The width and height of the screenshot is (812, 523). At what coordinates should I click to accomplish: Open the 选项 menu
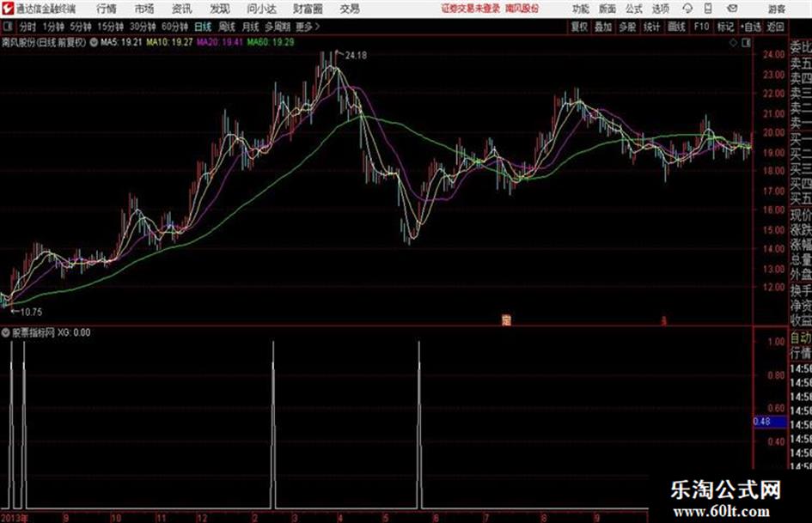(660, 9)
